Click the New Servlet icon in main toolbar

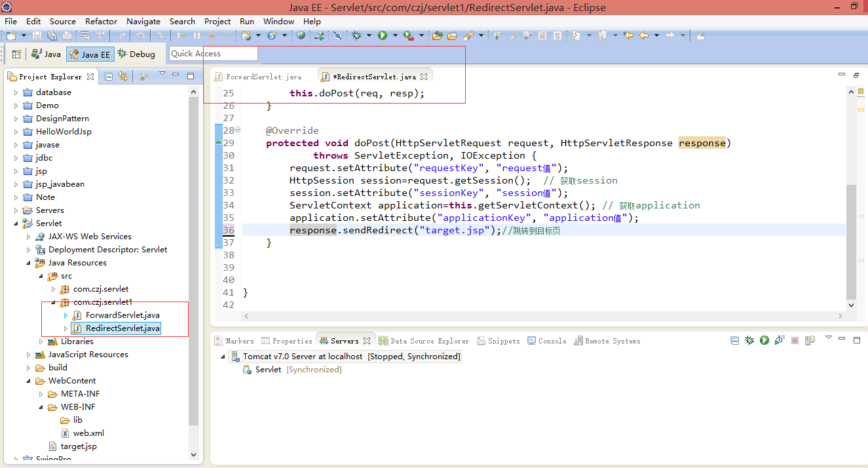point(273,35)
